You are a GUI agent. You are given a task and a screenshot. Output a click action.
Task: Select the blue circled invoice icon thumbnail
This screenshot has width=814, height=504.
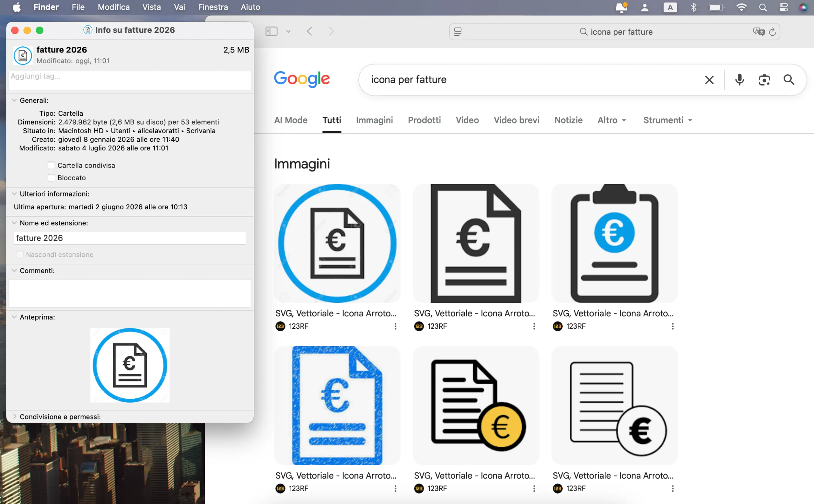pos(337,243)
